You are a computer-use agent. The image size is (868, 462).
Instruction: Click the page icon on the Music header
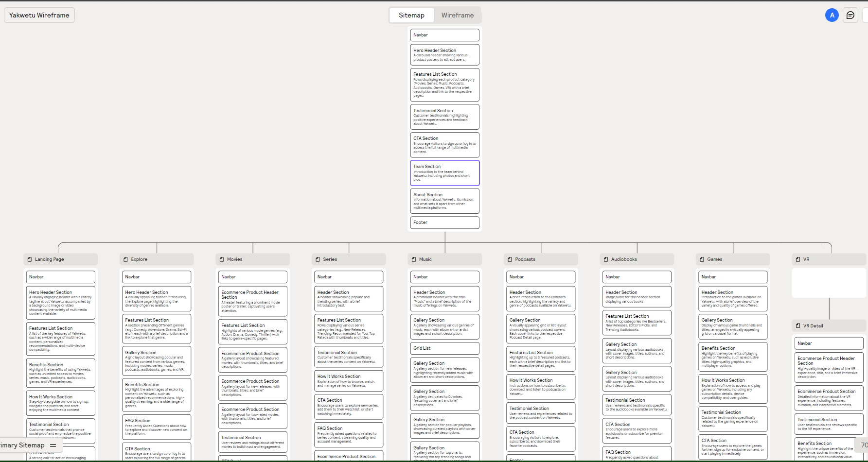(x=414, y=259)
